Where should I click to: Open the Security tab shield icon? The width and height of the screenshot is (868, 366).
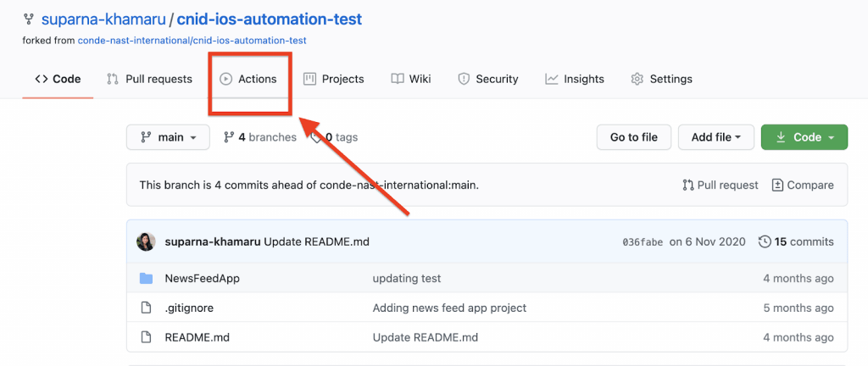click(464, 79)
